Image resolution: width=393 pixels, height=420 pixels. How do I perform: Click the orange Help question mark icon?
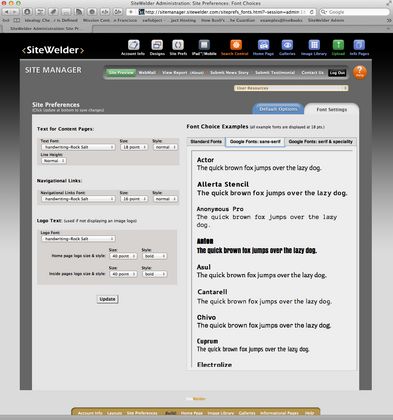tap(360, 72)
